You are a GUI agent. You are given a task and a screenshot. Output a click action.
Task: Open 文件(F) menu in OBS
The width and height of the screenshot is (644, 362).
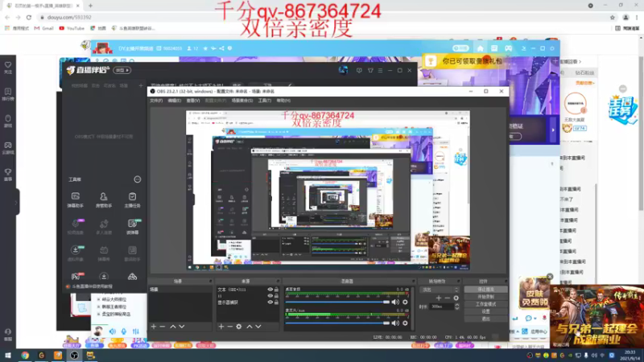click(156, 101)
